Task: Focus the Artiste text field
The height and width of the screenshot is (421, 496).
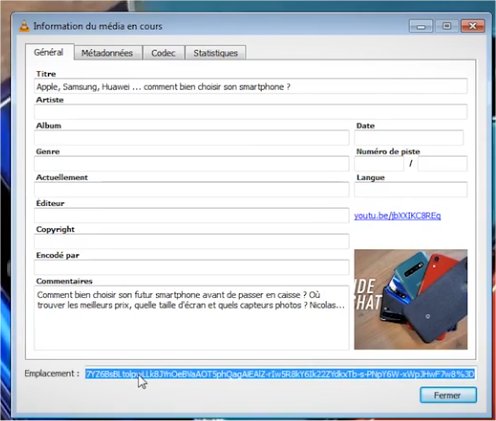Action: point(250,112)
